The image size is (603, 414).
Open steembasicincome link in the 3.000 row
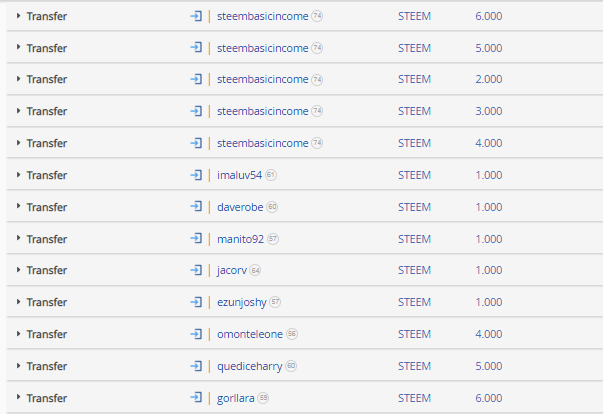263,111
